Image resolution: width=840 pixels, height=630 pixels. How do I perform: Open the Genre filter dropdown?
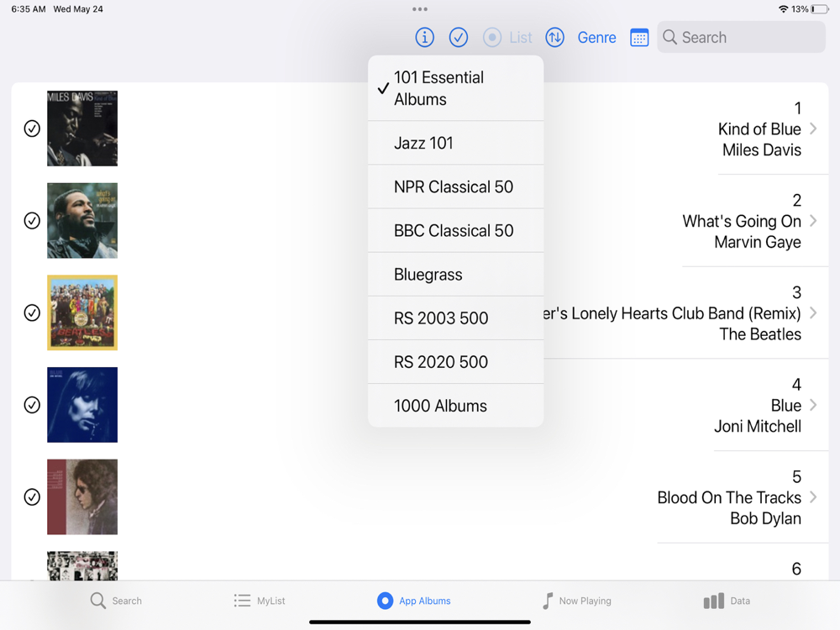pos(596,38)
